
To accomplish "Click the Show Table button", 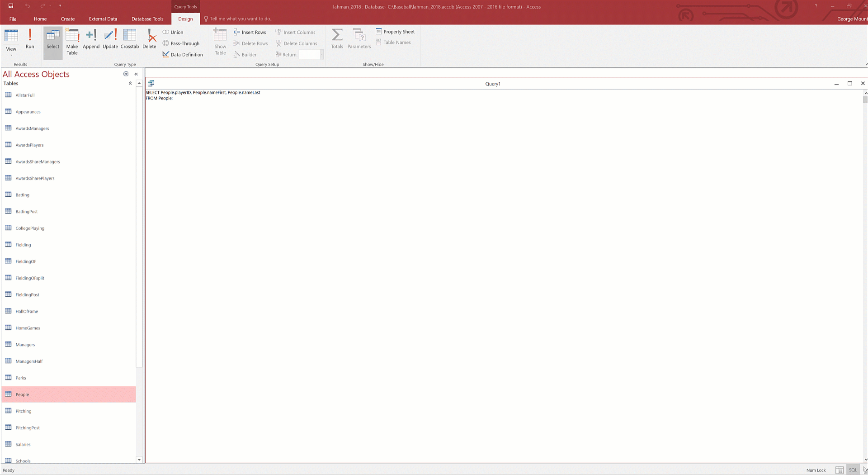I will tap(220, 42).
